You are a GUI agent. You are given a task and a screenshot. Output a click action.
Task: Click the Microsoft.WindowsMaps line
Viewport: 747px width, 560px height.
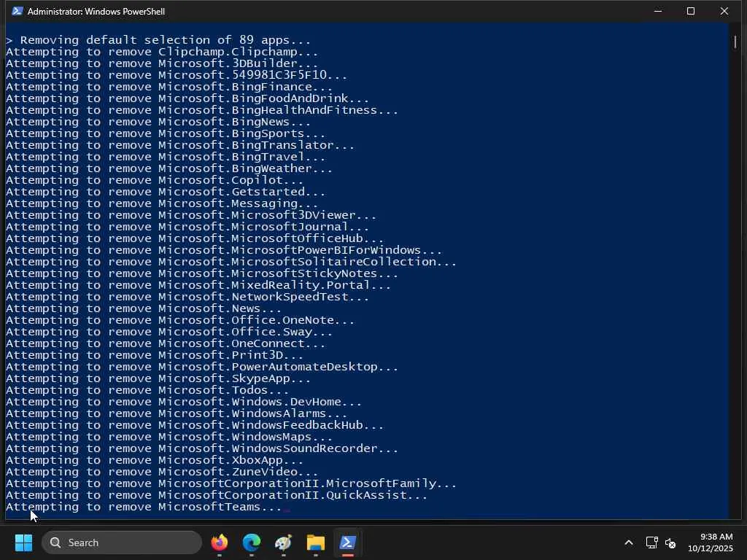point(169,437)
